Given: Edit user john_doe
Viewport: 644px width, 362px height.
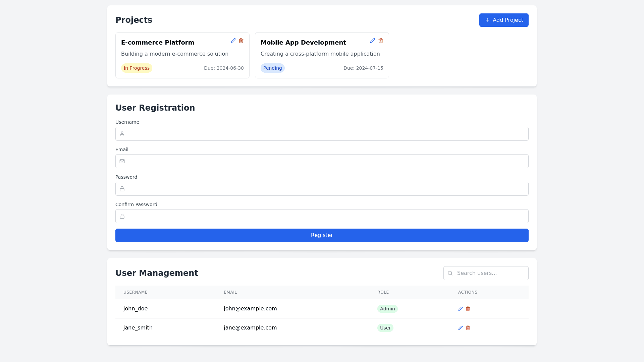Looking at the screenshot, I should coord(461,309).
